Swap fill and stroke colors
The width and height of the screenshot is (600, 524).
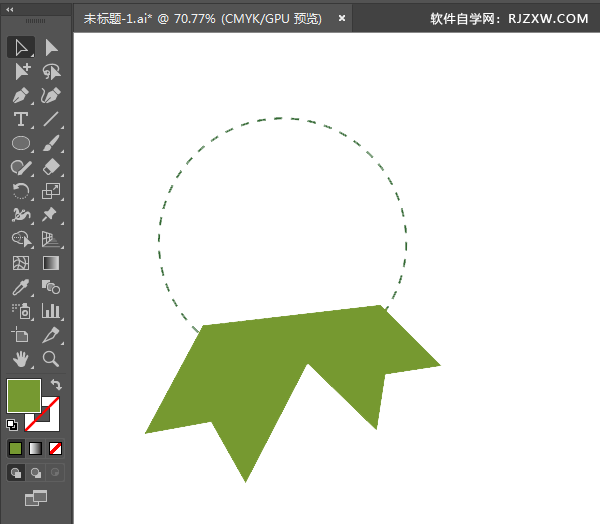pos(56,384)
